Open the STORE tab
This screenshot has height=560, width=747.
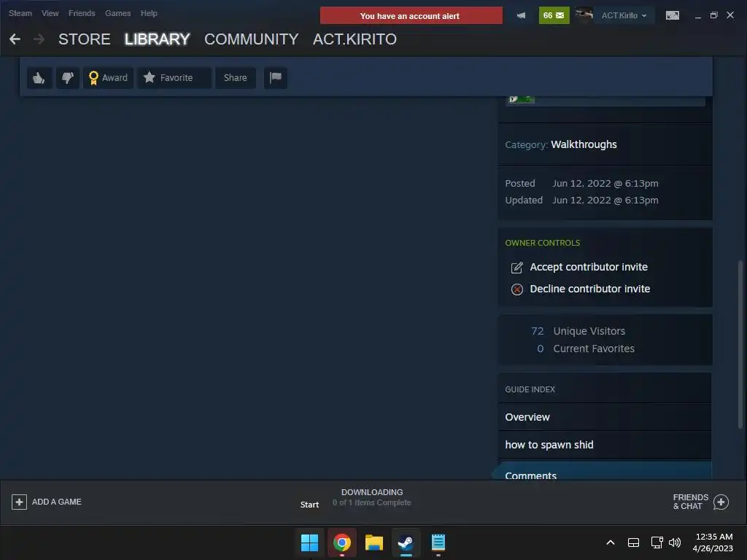[85, 39]
